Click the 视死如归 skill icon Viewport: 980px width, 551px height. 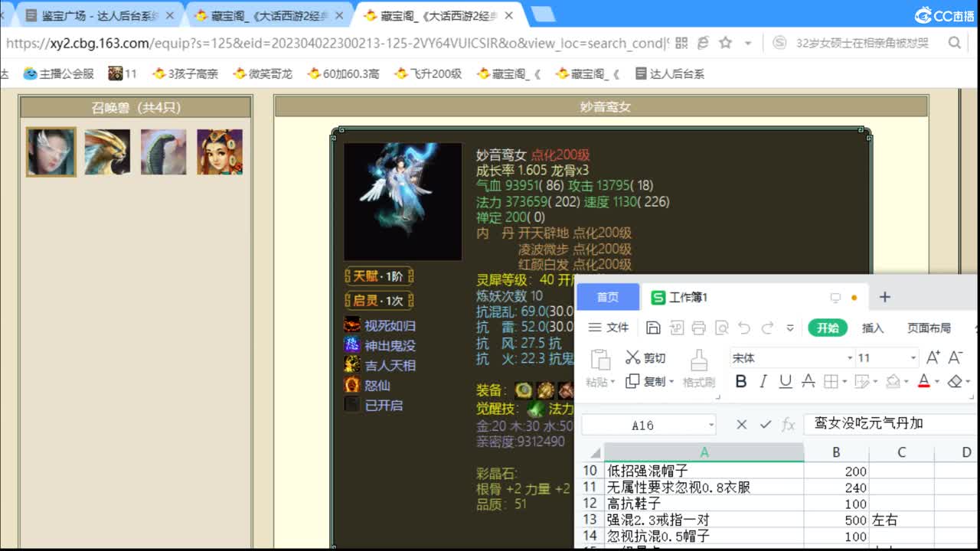pyautogui.click(x=352, y=325)
